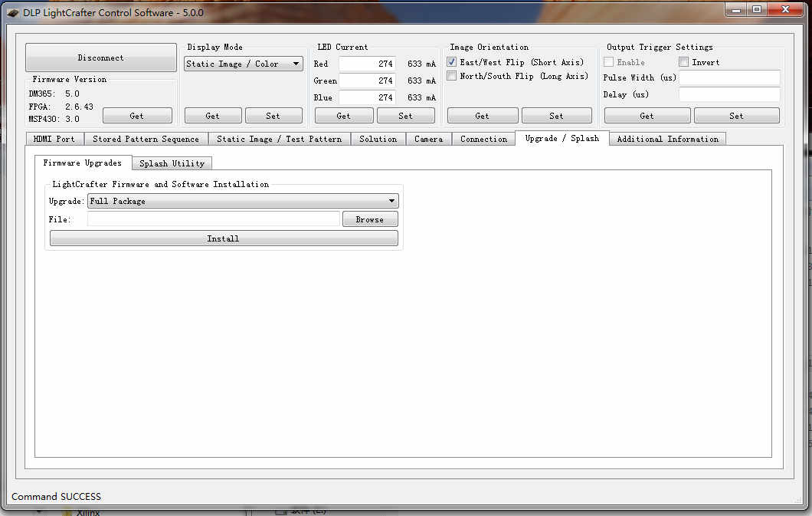Viewport: 812px width, 516px height.
Task: Check the Invert trigger checkbox
Action: [683, 62]
